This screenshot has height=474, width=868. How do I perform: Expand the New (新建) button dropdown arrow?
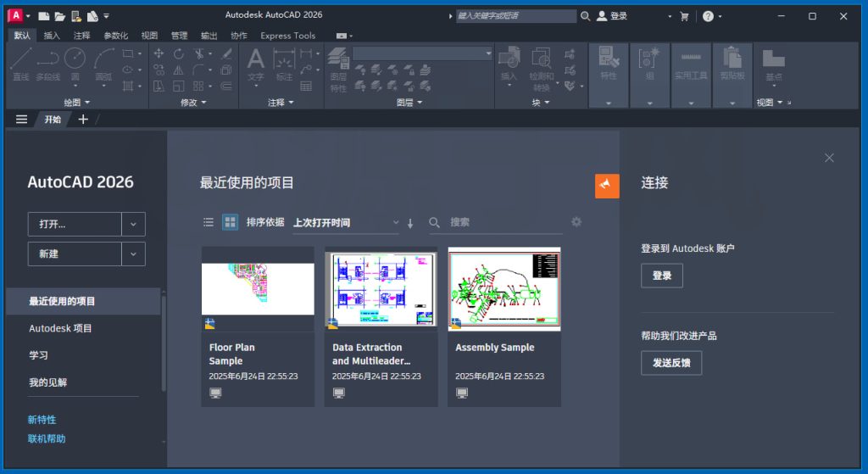(133, 254)
